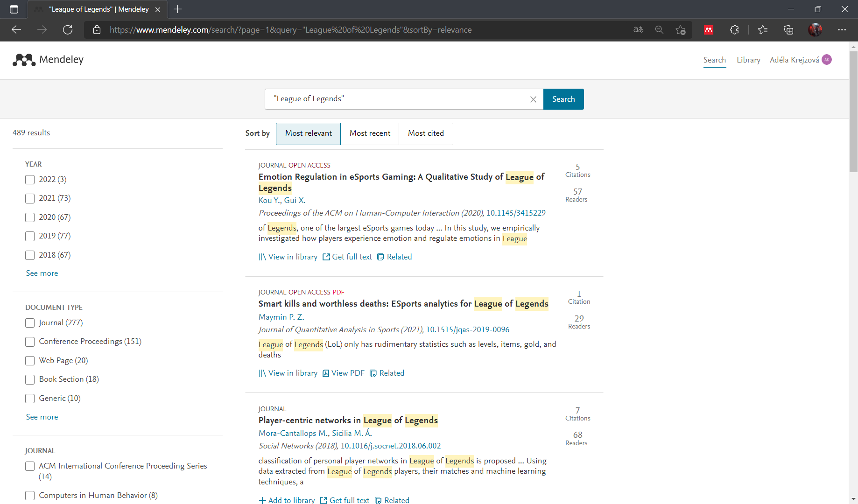Click the zoom out magnifier icon
Screen dimensions: 858x504
click(x=659, y=30)
